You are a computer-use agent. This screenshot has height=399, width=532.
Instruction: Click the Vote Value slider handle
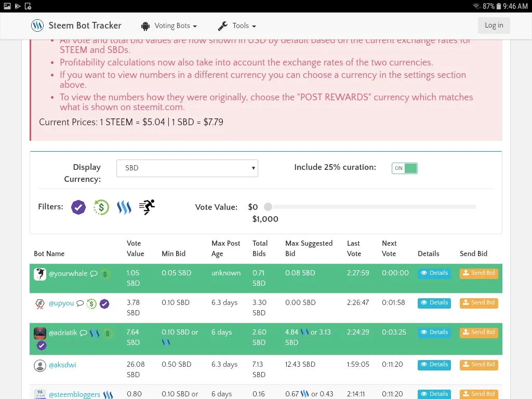pos(268,207)
